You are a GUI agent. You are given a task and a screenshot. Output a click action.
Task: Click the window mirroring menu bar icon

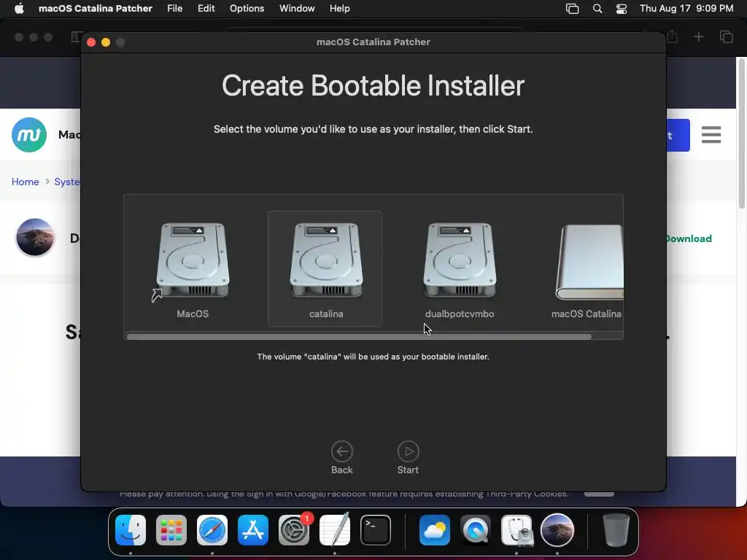[x=572, y=9]
